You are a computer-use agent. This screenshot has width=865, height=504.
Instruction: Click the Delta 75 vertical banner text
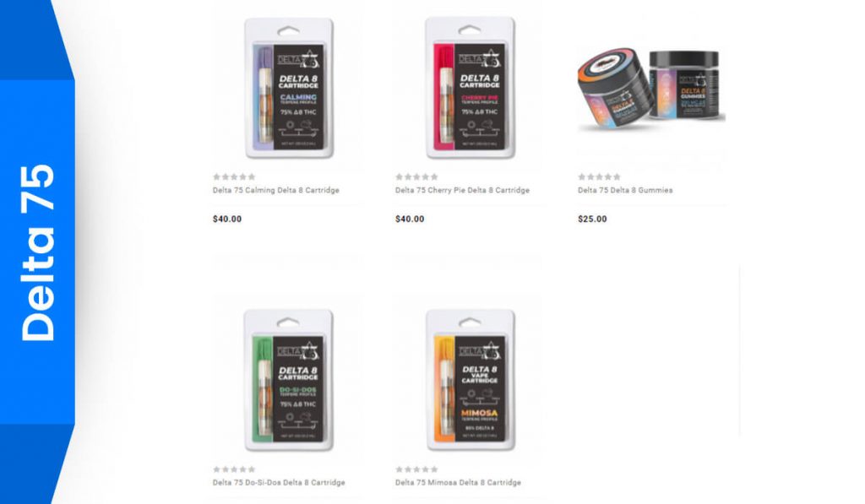[37, 252]
